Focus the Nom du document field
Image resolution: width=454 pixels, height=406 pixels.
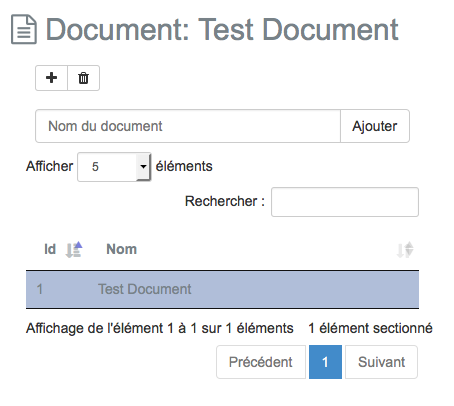click(188, 126)
